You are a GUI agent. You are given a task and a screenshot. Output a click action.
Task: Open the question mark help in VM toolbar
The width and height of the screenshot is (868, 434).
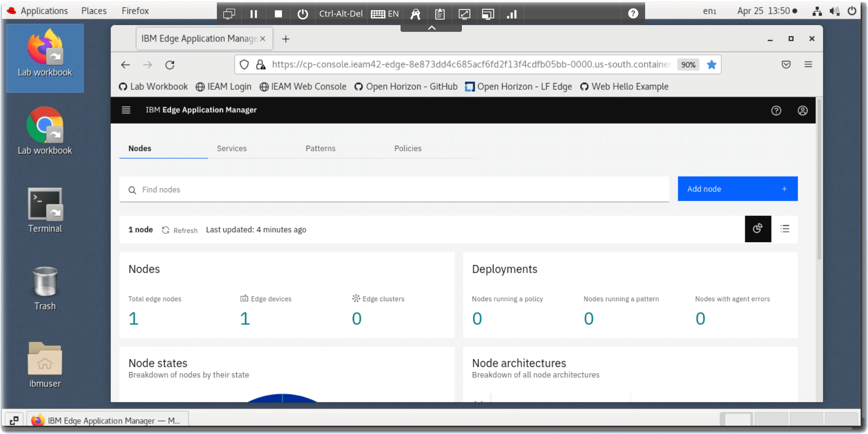[633, 13]
